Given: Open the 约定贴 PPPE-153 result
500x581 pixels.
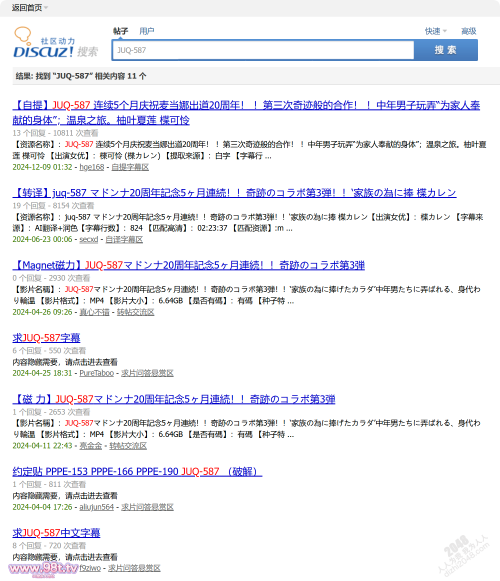Looking at the screenshot, I should [x=137, y=472].
